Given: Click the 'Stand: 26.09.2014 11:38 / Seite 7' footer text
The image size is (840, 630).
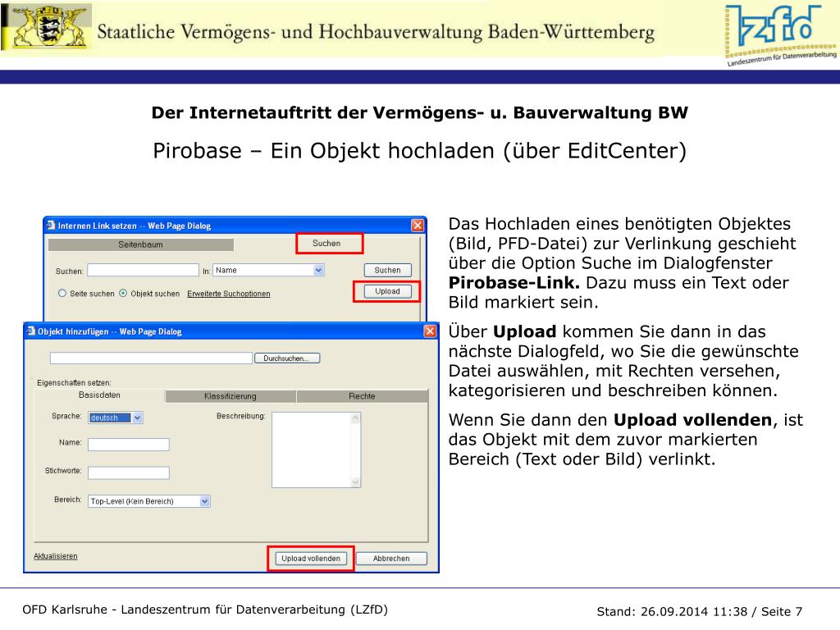Looking at the screenshot, I should coord(699,611).
